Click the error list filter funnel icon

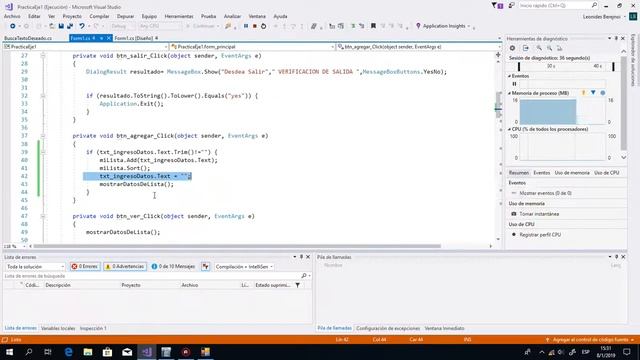click(298, 285)
